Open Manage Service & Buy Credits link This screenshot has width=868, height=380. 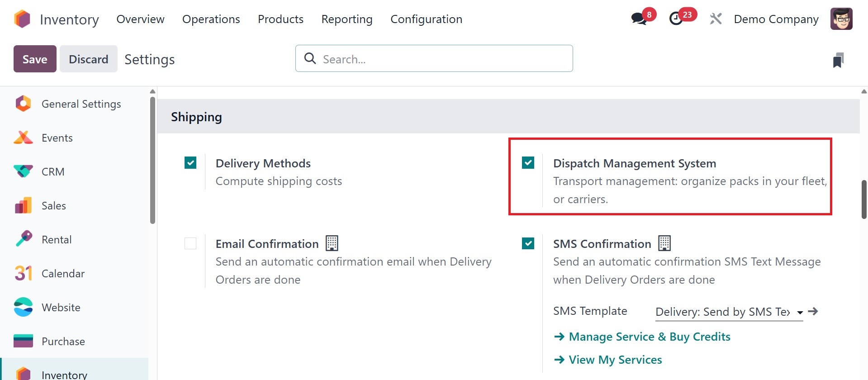649,337
